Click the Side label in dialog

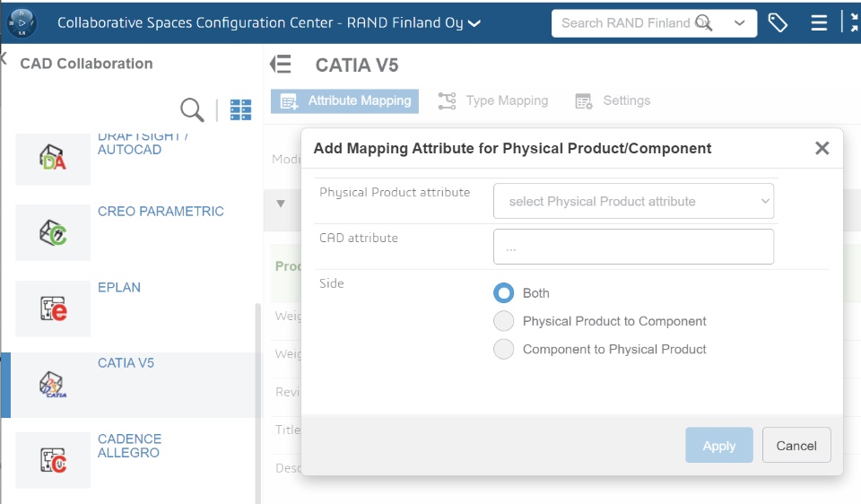pos(332,283)
